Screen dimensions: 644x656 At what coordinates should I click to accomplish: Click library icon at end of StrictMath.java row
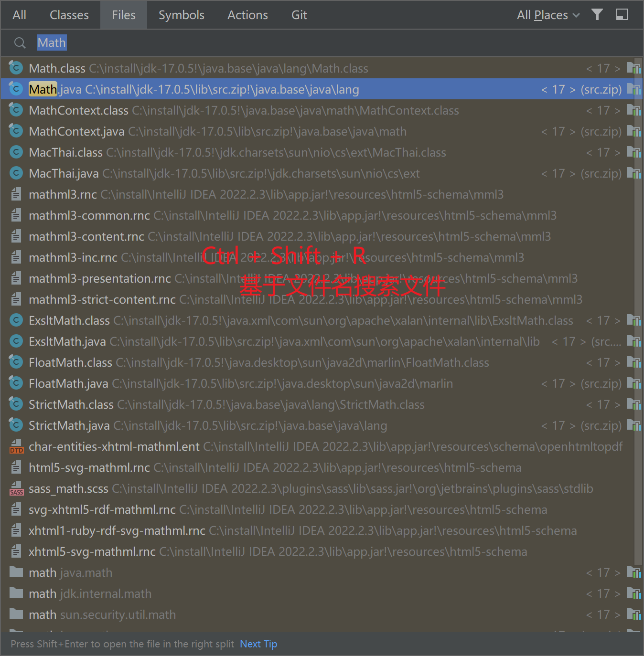click(x=634, y=425)
